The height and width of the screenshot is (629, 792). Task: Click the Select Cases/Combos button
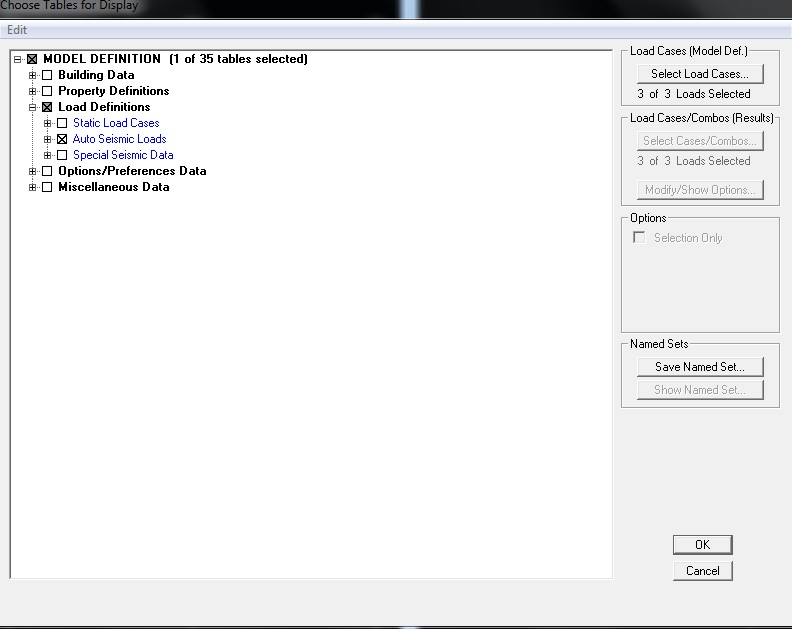[x=700, y=141]
